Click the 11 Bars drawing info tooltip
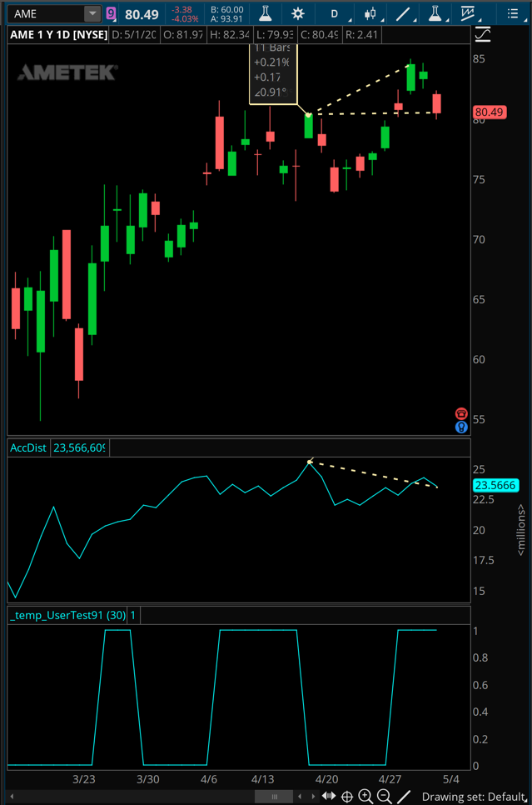This screenshot has height=805, width=532. (272, 73)
